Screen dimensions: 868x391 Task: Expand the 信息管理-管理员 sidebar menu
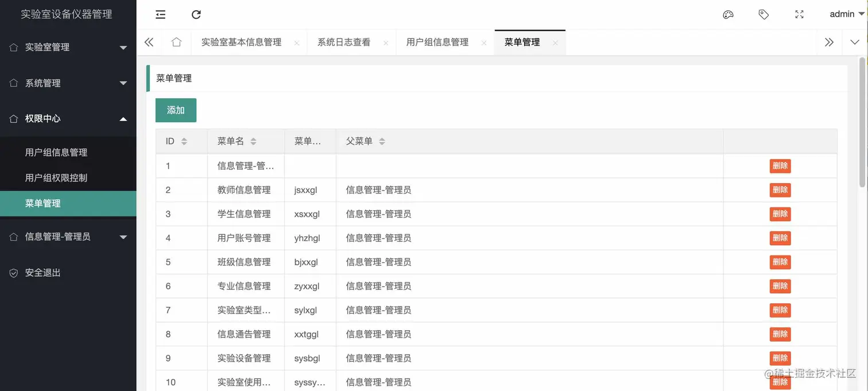tap(68, 237)
